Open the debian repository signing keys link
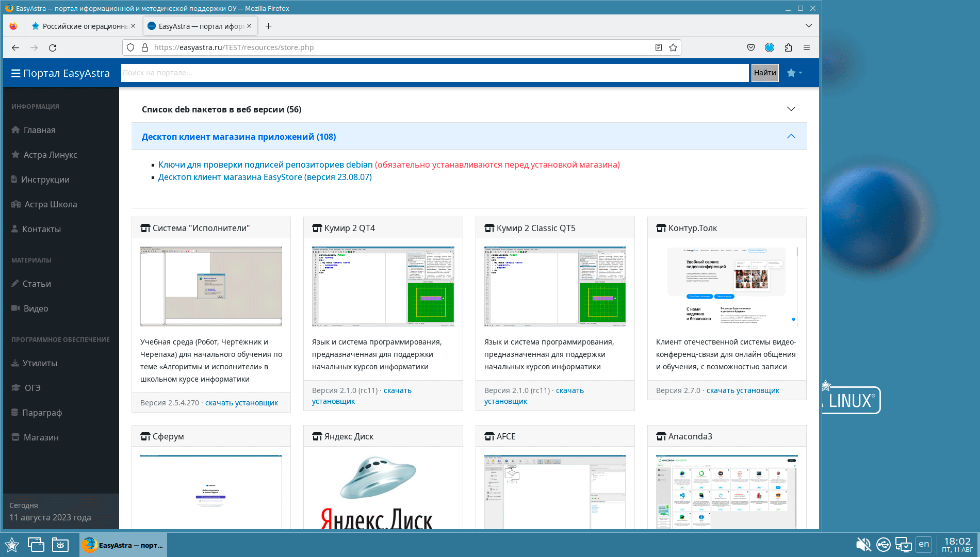Screen dimensions: 980x557 265,165
